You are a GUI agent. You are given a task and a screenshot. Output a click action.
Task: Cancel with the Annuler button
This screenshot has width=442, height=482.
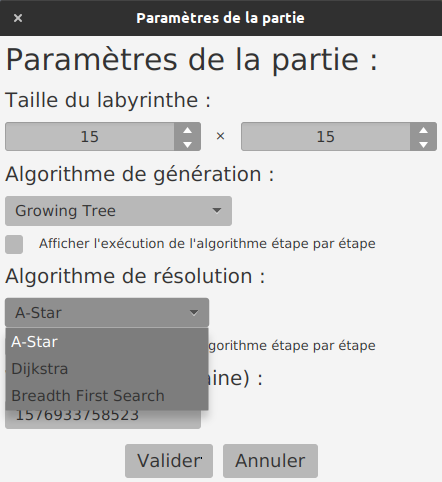tap(270, 461)
